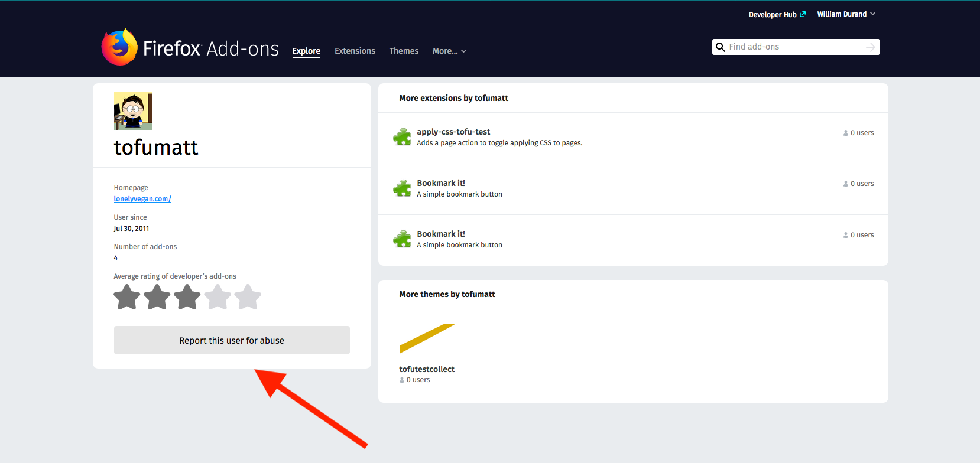The height and width of the screenshot is (463, 980).
Task: Open the Themes section
Action: click(404, 51)
